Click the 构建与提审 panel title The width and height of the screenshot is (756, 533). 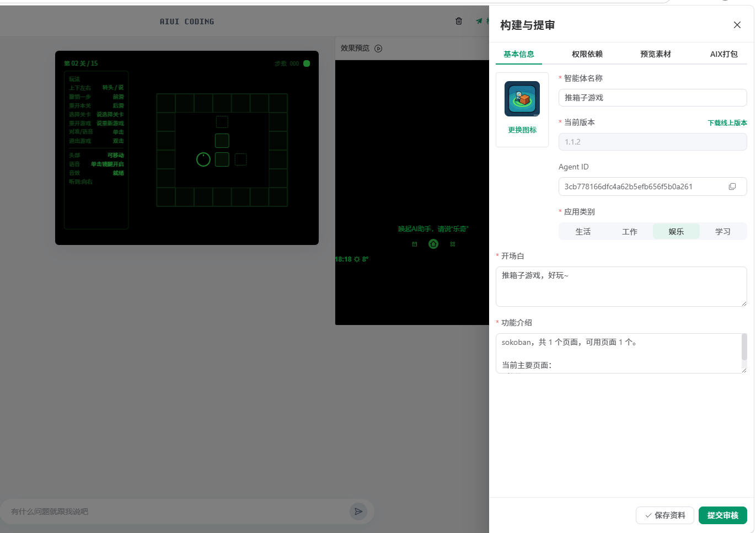click(x=528, y=25)
